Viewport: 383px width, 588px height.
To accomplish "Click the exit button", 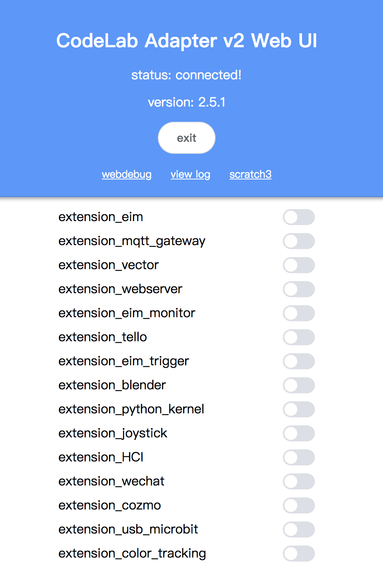I will (x=187, y=138).
